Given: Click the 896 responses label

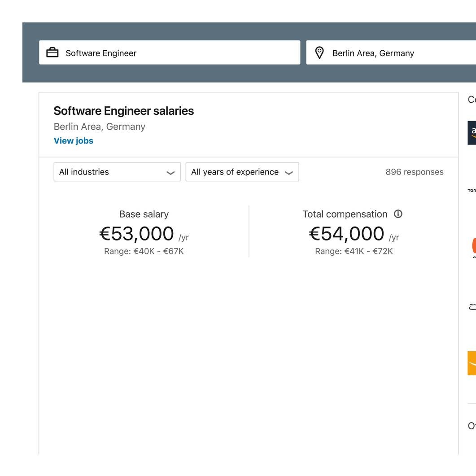Looking at the screenshot, I should coord(415,172).
